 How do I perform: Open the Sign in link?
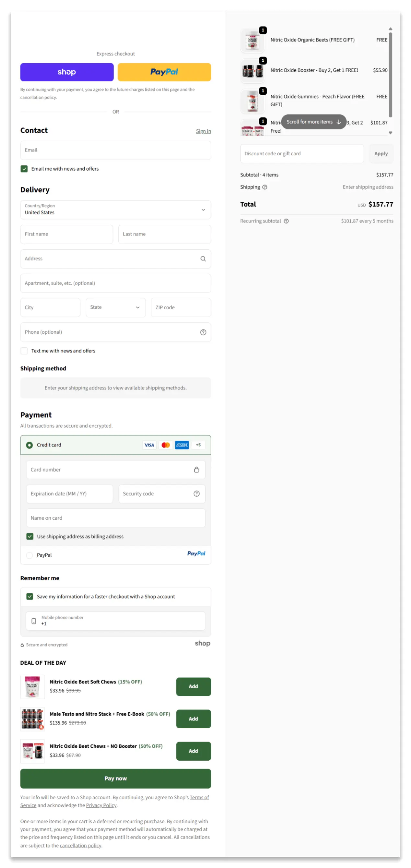click(x=203, y=131)
